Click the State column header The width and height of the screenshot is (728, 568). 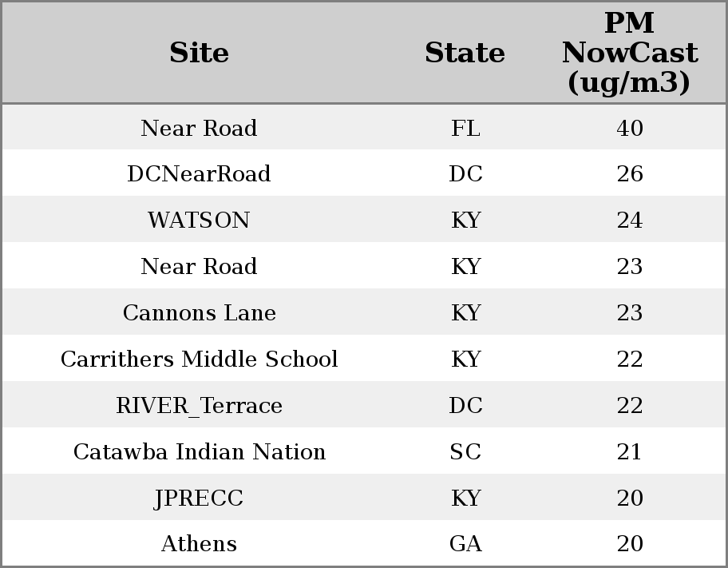(x=465, y=53)
